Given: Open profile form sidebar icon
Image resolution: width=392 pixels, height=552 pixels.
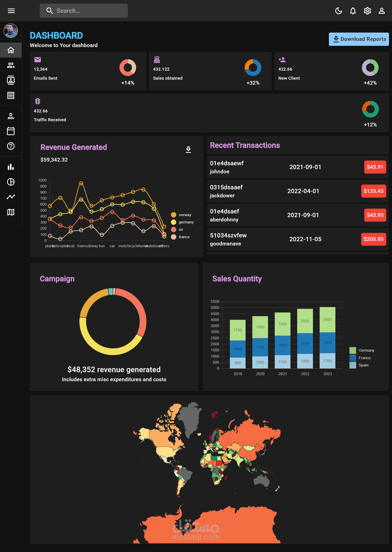Looking at the screenshot, I should click(11, 116).
